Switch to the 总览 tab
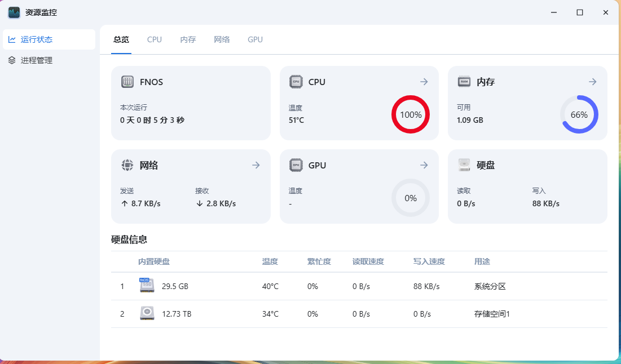This screenshot has height=364, width=621. [x=121, y=39]
